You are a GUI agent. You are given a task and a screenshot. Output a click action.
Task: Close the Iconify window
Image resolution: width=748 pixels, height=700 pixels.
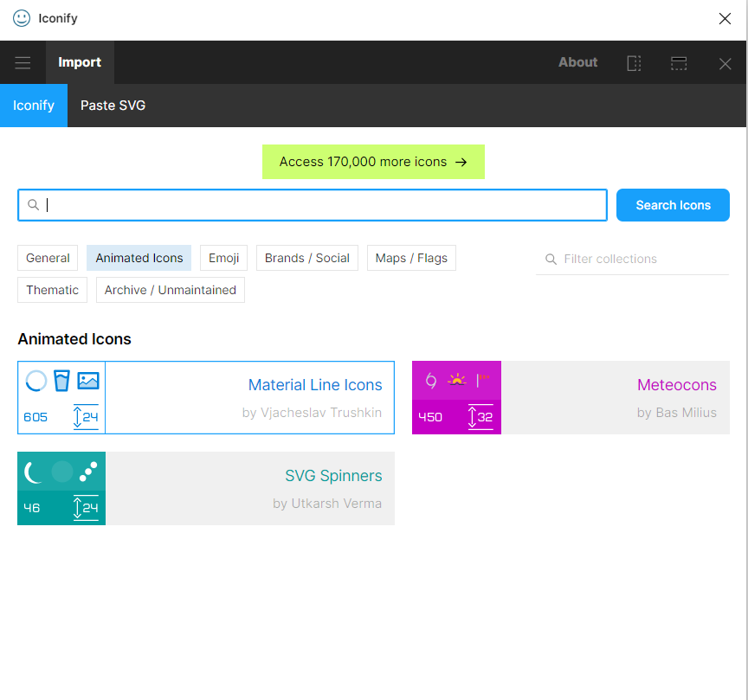tap(725, 18)
